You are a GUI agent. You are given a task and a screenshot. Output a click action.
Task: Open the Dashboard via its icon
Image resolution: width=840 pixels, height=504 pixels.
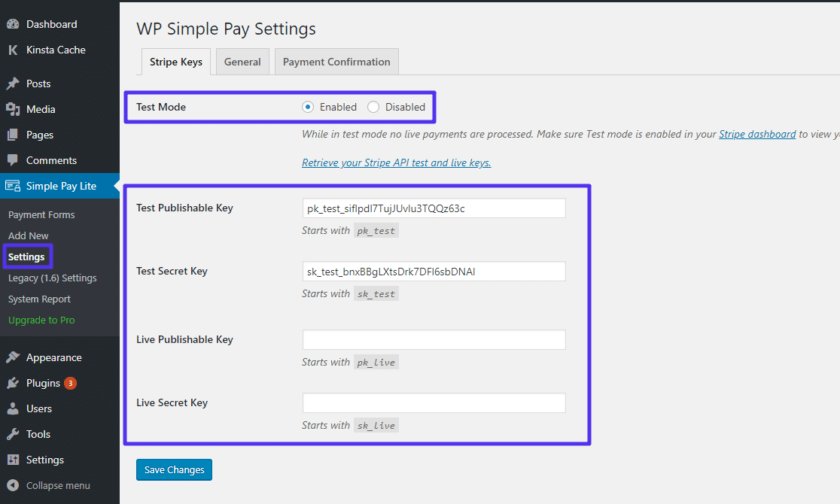14,23
